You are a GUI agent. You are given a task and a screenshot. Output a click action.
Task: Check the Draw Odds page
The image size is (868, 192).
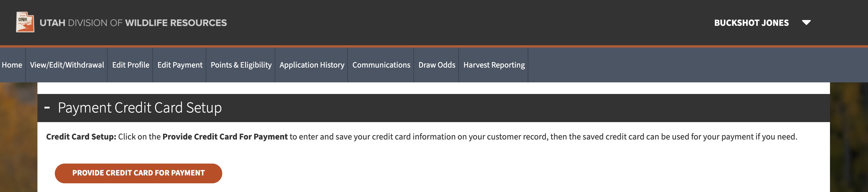(x=437, y=65)
